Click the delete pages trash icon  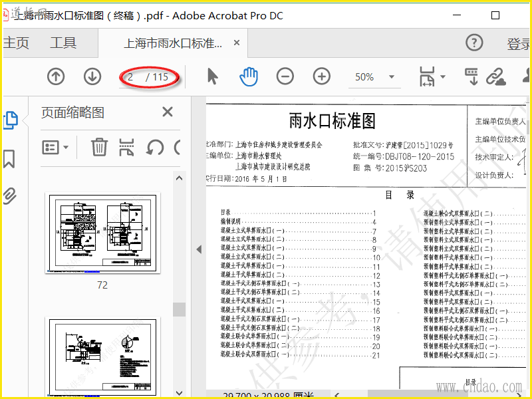(x=99, y=147)
